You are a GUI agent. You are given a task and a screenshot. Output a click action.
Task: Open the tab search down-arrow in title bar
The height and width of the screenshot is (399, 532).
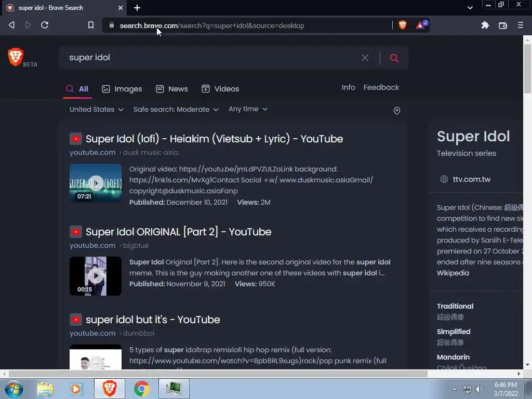[470, 8]
